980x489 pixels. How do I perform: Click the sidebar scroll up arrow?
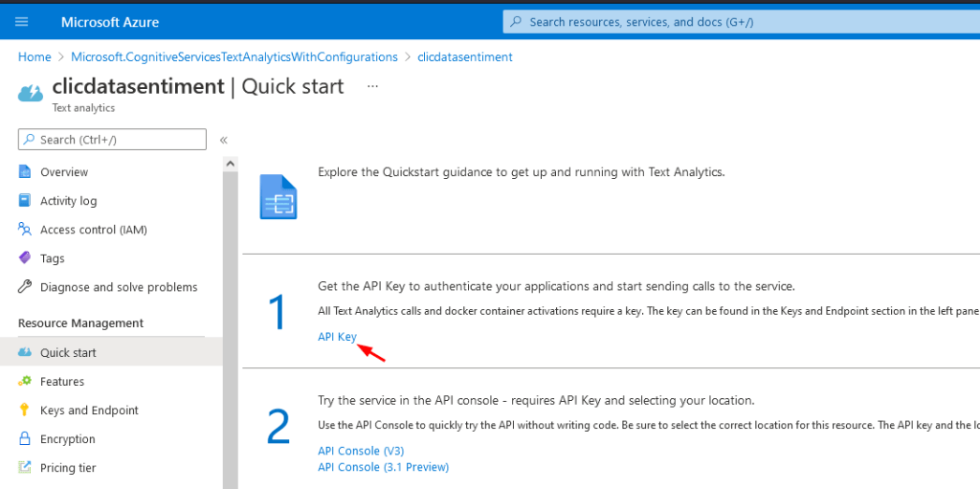231,164
